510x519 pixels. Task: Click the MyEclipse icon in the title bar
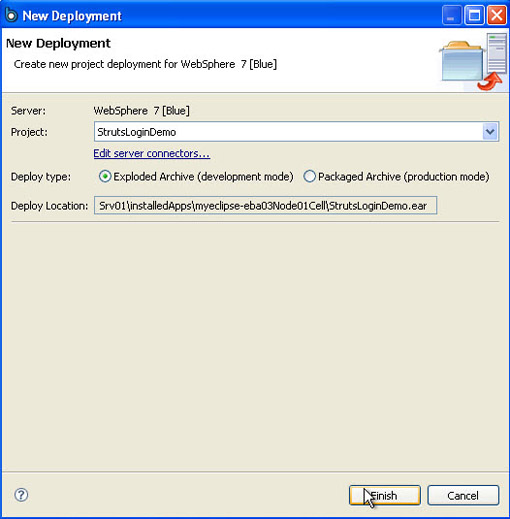click(11, 15)
